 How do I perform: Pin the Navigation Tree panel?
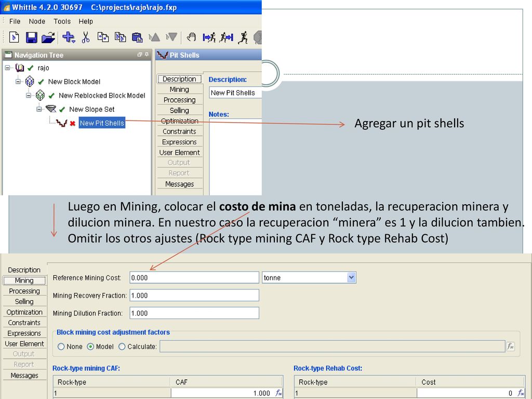[147, 55]
